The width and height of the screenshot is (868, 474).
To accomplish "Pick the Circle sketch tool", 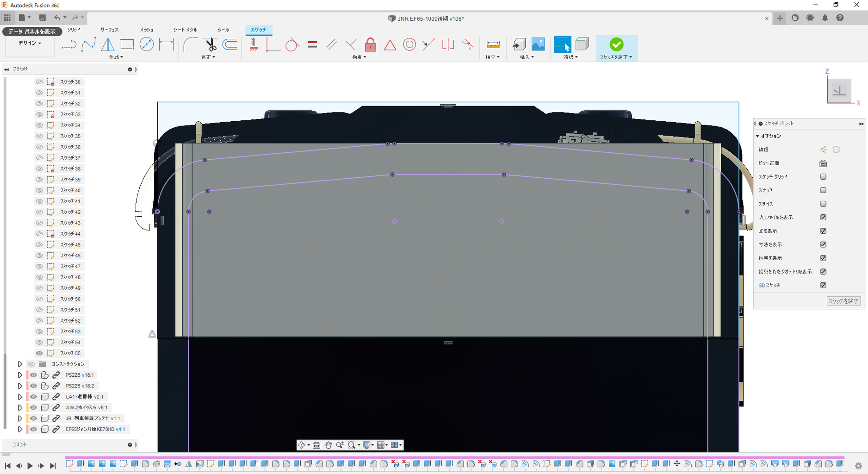I will tap(147, 44).
